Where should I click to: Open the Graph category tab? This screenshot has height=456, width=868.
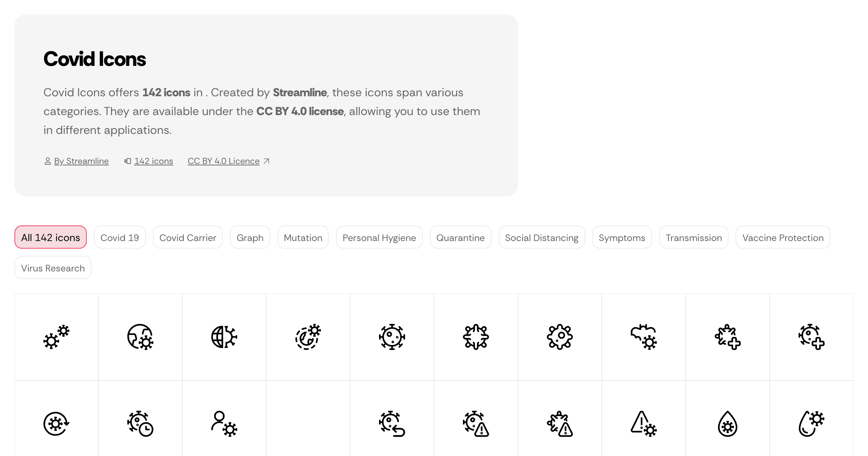pos(250,237)
